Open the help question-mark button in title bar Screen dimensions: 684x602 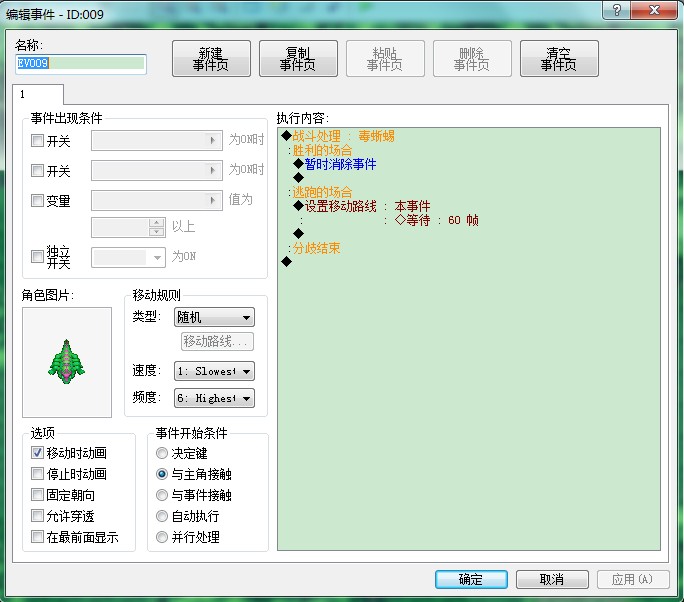tap(616, 10)
